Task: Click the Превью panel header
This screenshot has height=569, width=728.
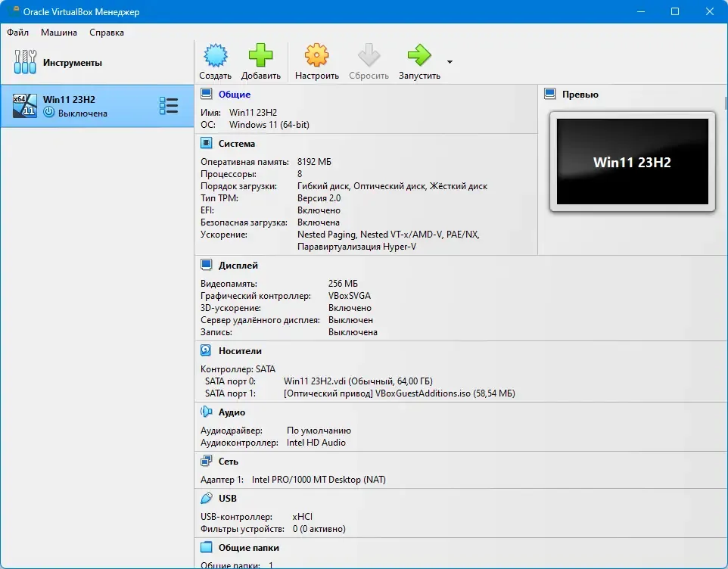Action: pyautogui.click(x=580, y=95)
